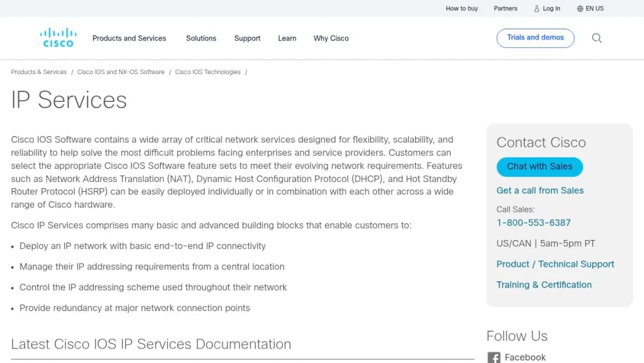The width and height of the screenshot is (644, 363).
Task: Open the Learn menu
Action: [287, 38]
